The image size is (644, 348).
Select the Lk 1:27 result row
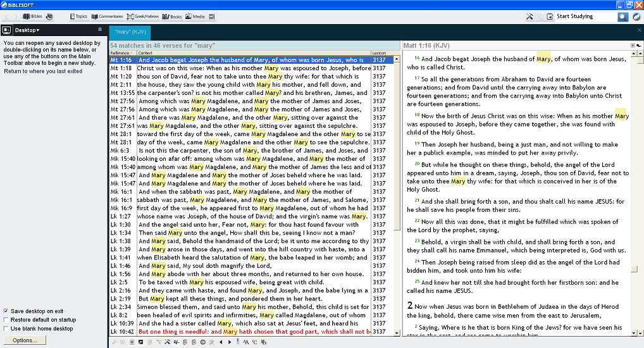(251, 216)
